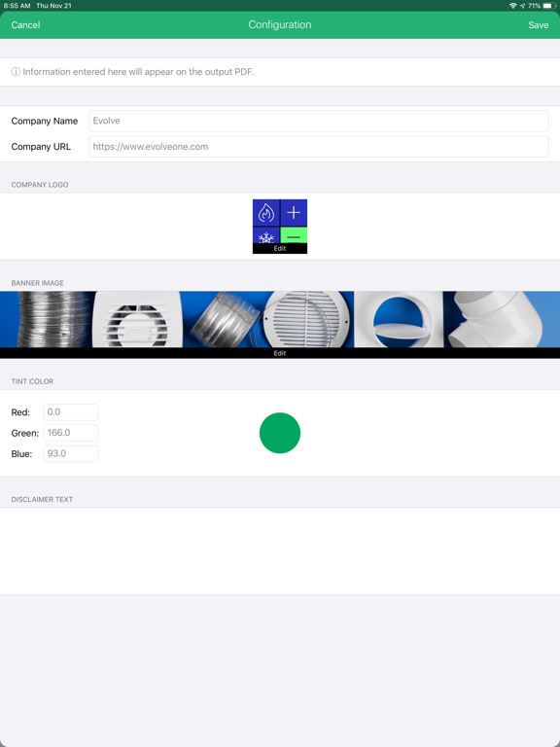Tap the Cancel button

coord(25,24)
